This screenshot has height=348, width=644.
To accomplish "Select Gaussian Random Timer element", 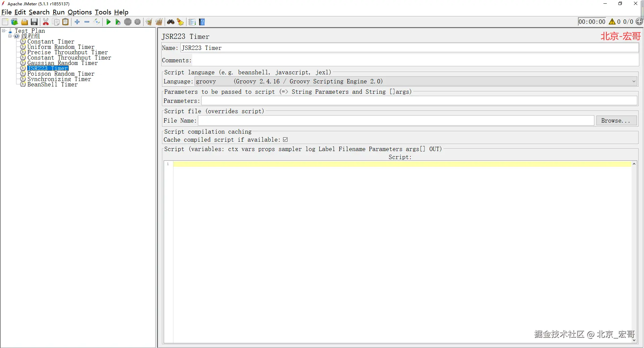I will tap(62, 63).
